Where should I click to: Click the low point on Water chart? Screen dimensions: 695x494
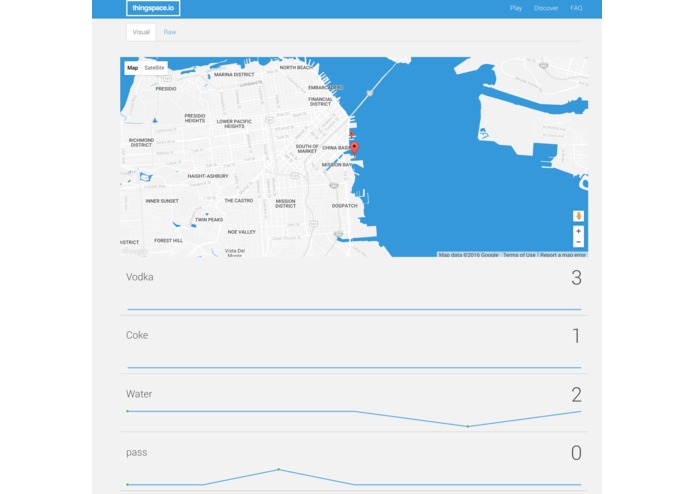[x=468, y=426]
